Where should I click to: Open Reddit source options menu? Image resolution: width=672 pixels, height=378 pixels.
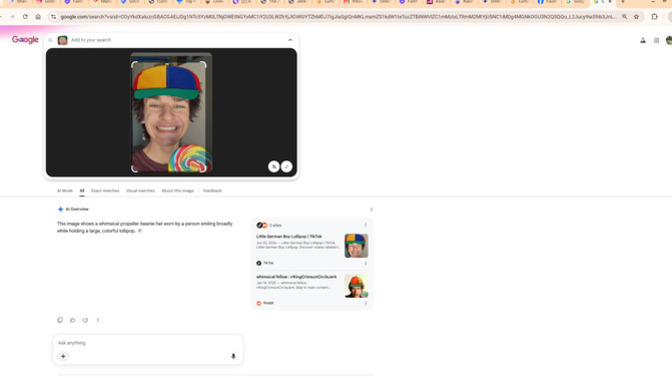click(366, 303)
